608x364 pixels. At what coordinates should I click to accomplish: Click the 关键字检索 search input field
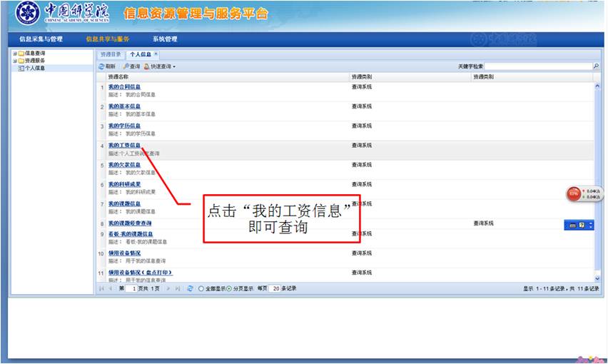(x=538, y=66)
